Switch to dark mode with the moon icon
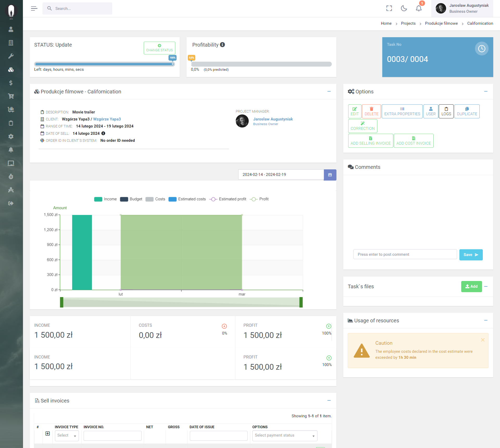Screen dimensions: 500x448 pos(404,9)
